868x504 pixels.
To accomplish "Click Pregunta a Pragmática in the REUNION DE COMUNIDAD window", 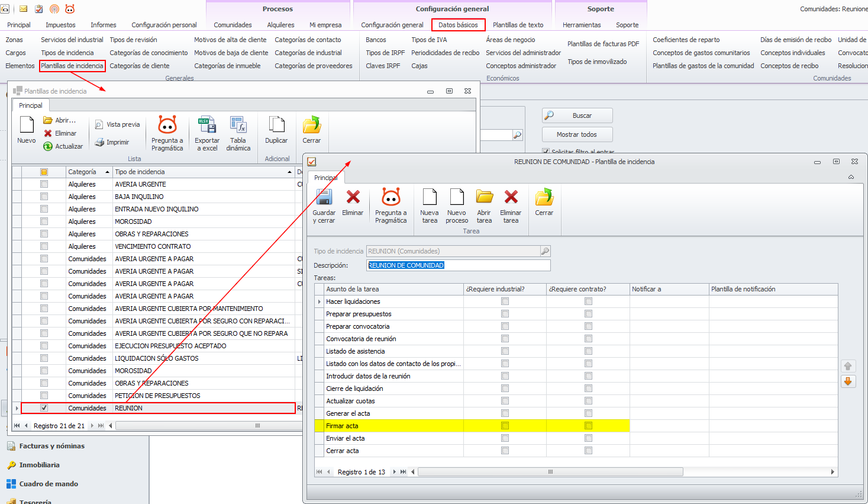I will tap(391, 206).
